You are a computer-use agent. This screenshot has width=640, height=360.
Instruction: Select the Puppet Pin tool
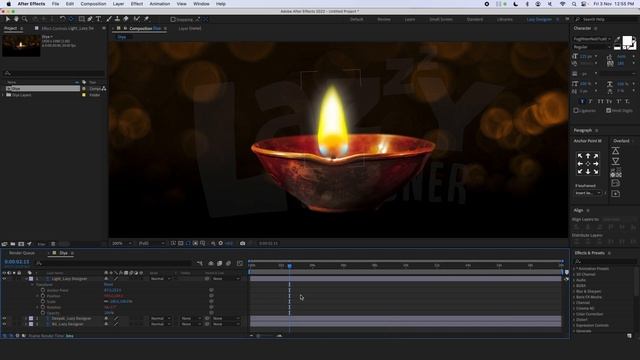[x=147, y=19]
